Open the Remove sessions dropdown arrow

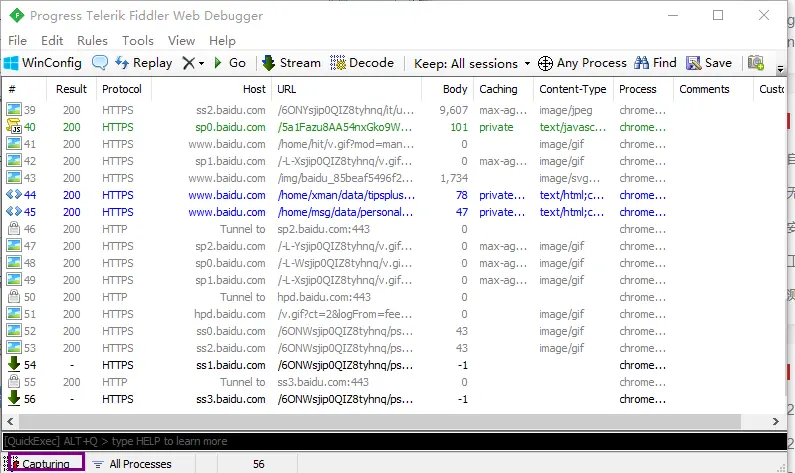pos(201,63)
